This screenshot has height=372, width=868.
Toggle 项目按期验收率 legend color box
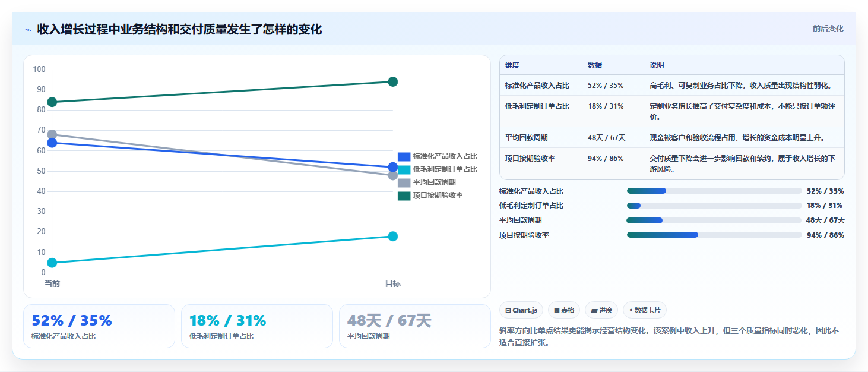(x=404, y=196)
